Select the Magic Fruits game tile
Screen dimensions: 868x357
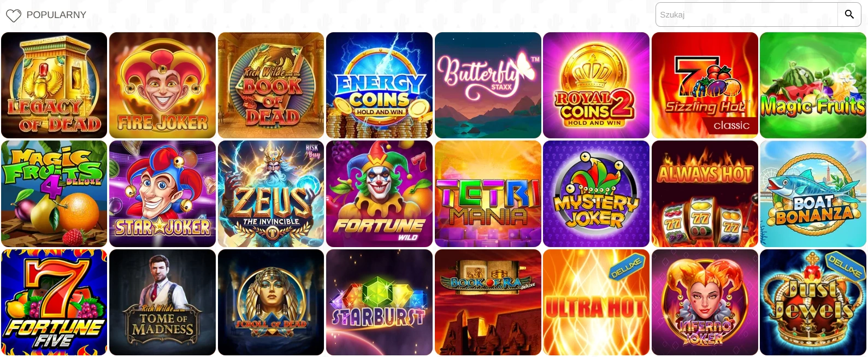click(813, 85)
